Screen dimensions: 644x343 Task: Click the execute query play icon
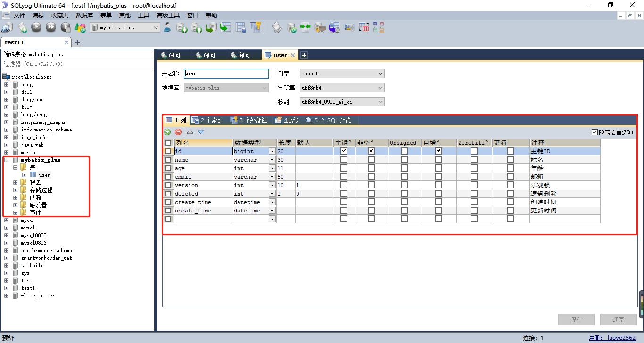[36, 27]
